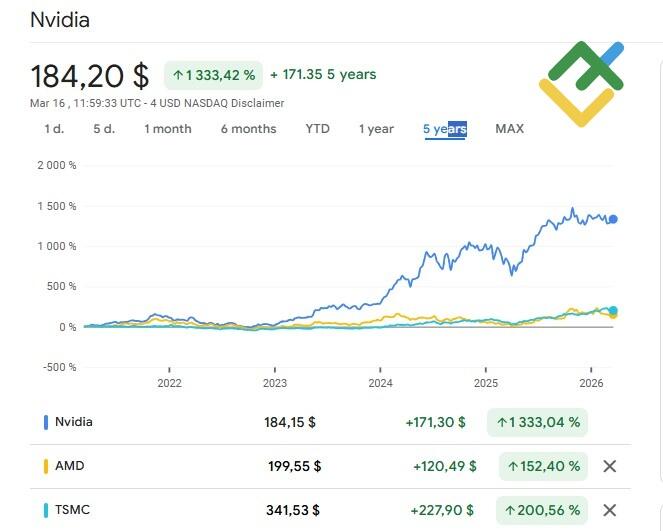Click the Nvidia page title
Image resolution: width=663 pixels, height=531 pixels.
tap(60, 20)
